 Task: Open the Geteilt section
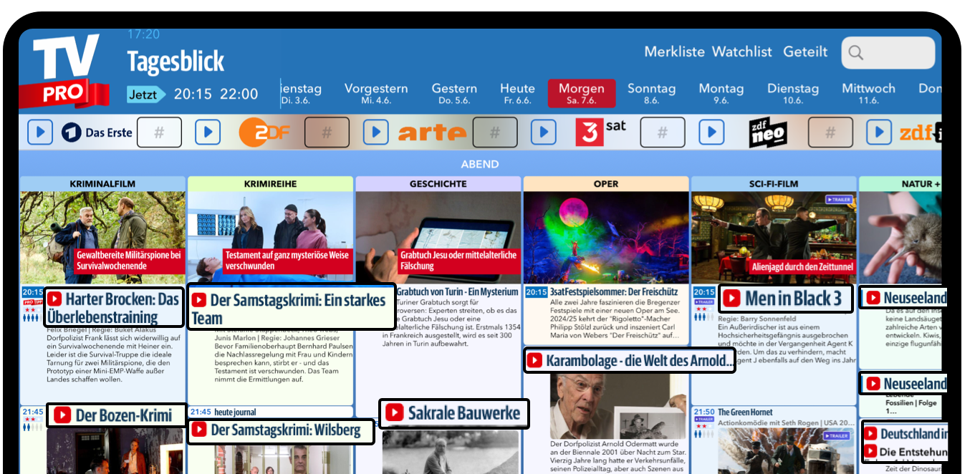click(805, 52)
